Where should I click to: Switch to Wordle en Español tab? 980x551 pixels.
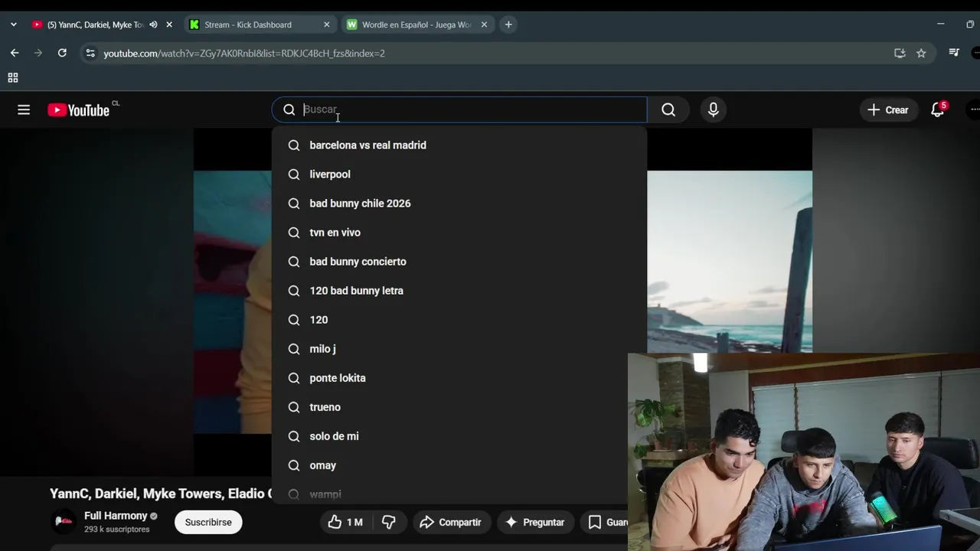pos(416,24)
